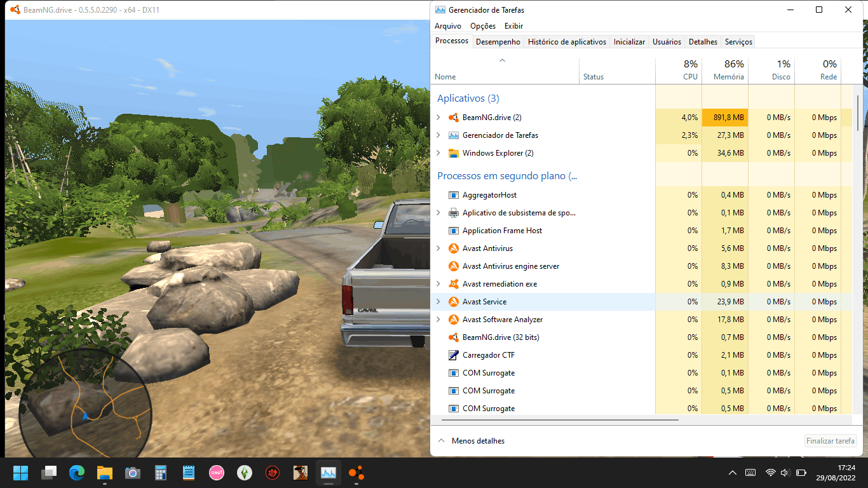Switch to the Desempenho tab
This screenshot has width=868, height=488.
click(498, 42)
